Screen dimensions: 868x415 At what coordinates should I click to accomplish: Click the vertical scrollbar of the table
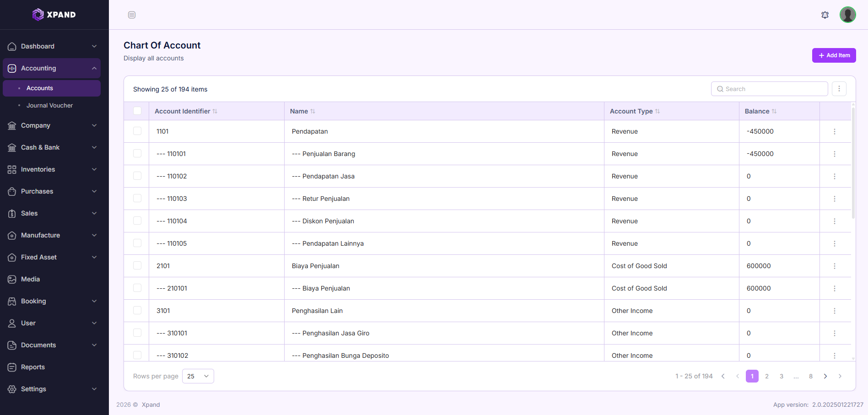(853, 161)
